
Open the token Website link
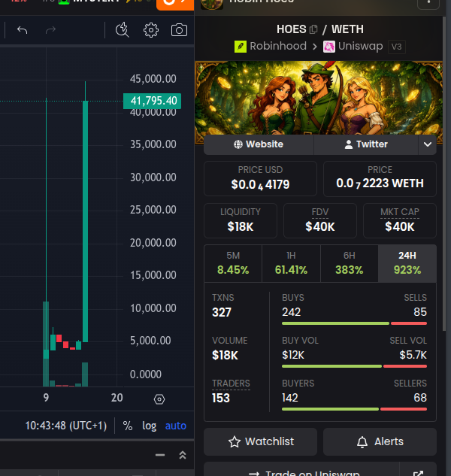tap(259, 144)
